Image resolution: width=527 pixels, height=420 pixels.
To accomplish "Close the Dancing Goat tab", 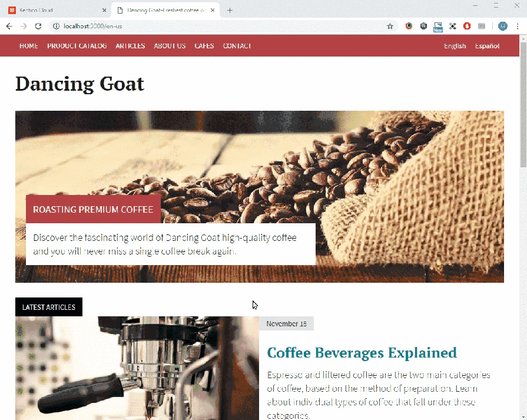I will click(x=213, y=11).
